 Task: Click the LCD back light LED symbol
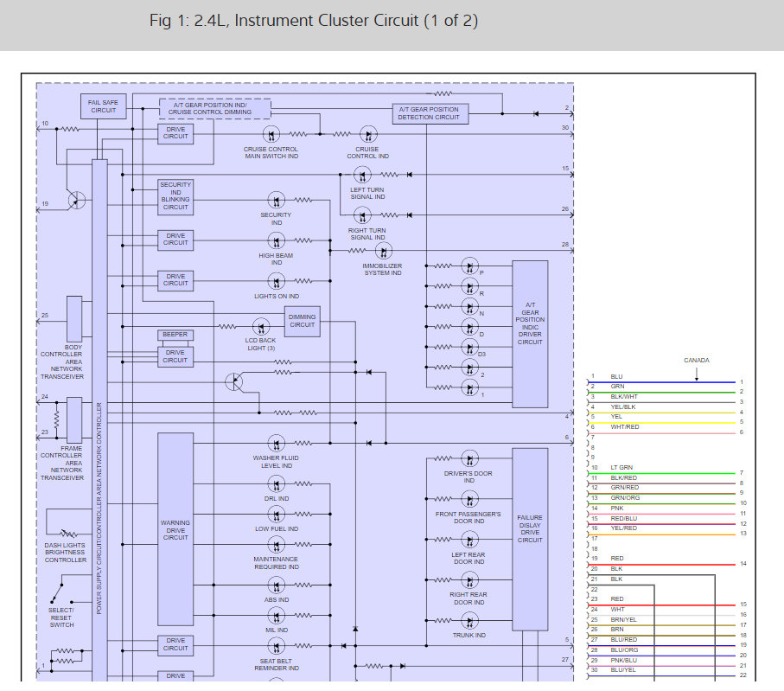[x=259, y=327]
